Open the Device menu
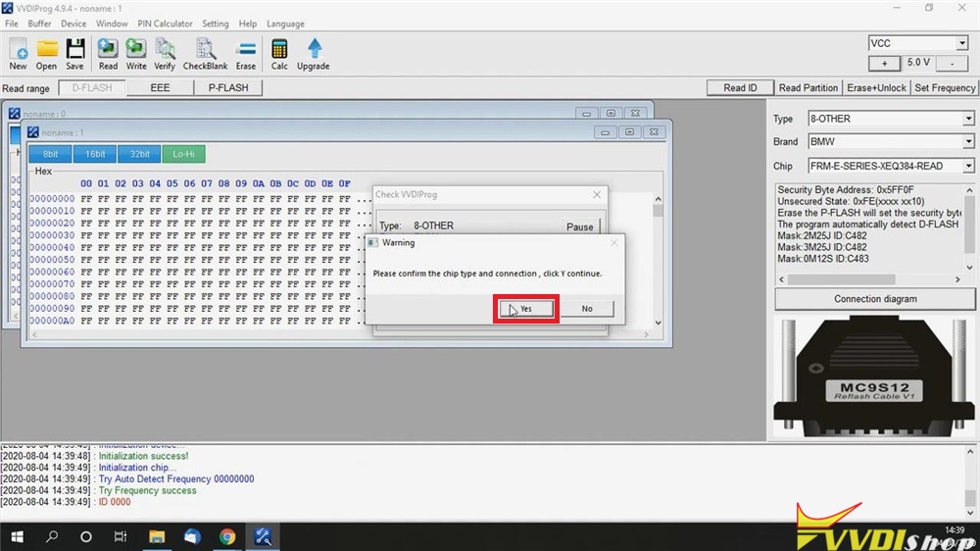The width and height of the screenshot is (980, 551). (73, 24)
